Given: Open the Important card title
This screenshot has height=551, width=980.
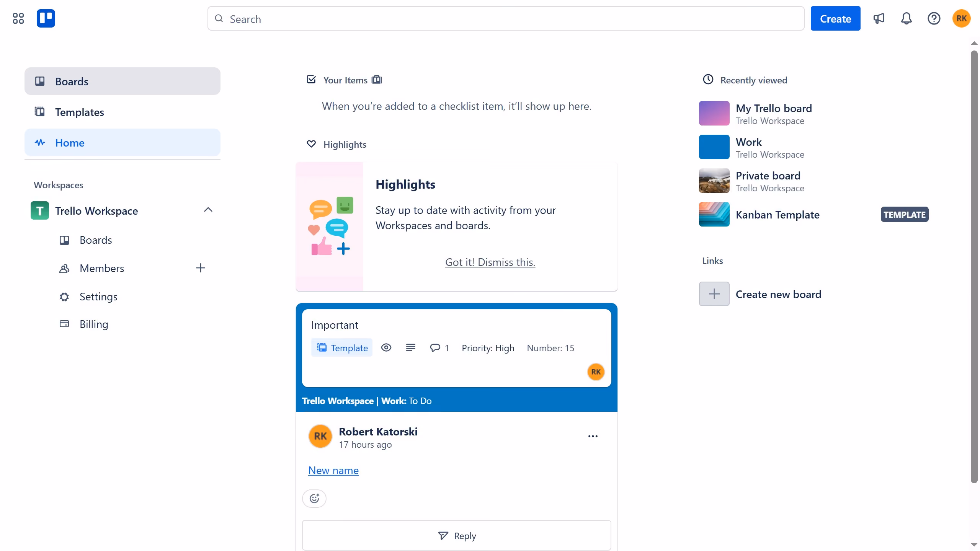Looking at the screenshot, I should point(335,325).
